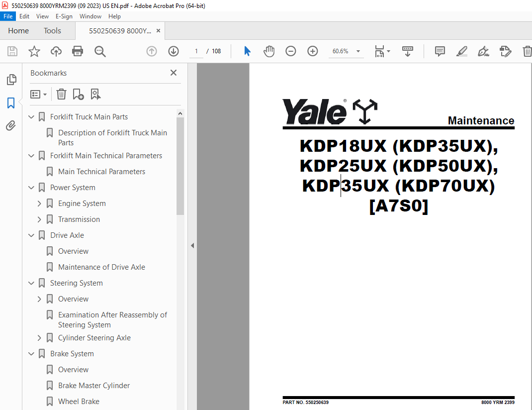This screenshot has height=410, width=532.
Task: Open Overview under Drive Axle
Action: coord(73,251)
